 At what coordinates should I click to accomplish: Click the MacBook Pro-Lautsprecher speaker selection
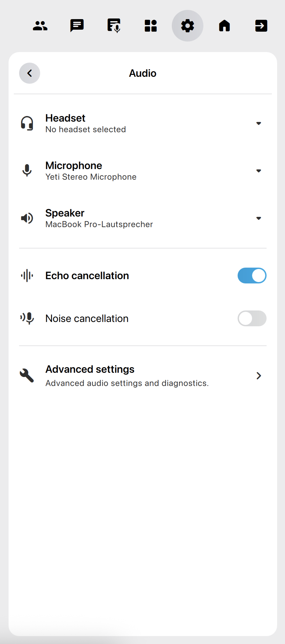99,224
